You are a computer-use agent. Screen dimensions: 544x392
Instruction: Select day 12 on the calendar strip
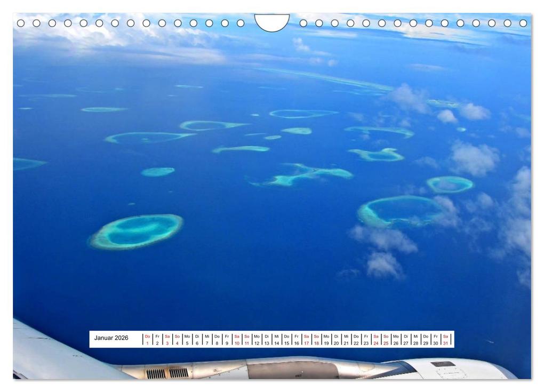257,340
